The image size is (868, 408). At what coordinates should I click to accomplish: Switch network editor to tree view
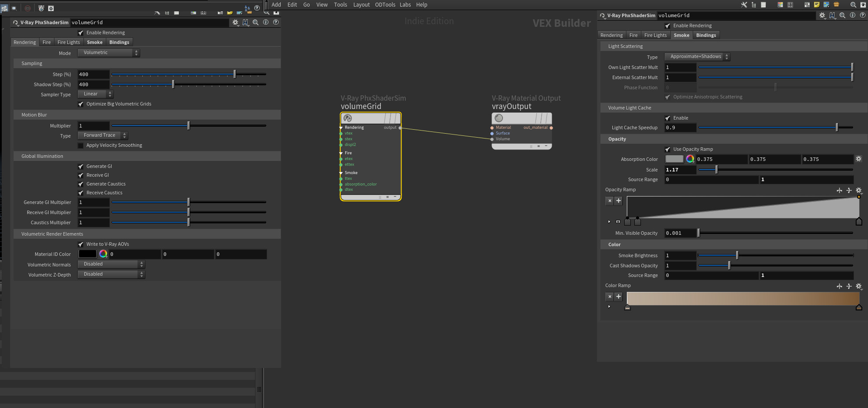754,5
